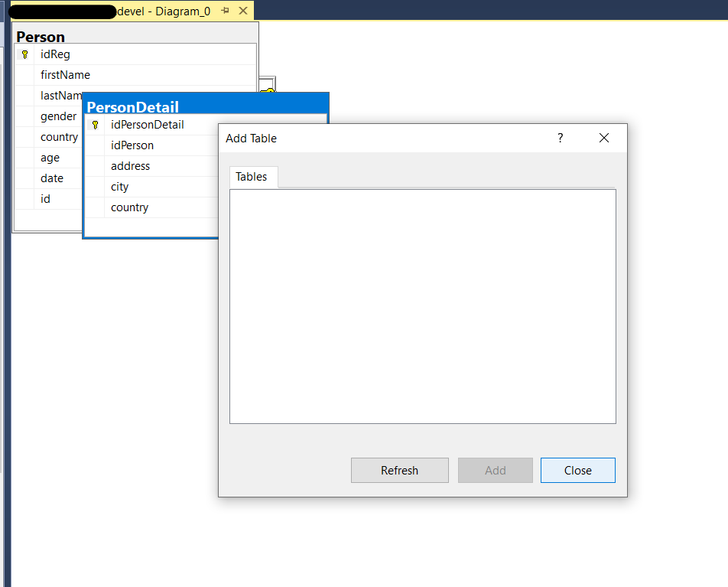728x587 pixels.
Task: Select the city column in PersonDetail
Action: pos(120,187)
